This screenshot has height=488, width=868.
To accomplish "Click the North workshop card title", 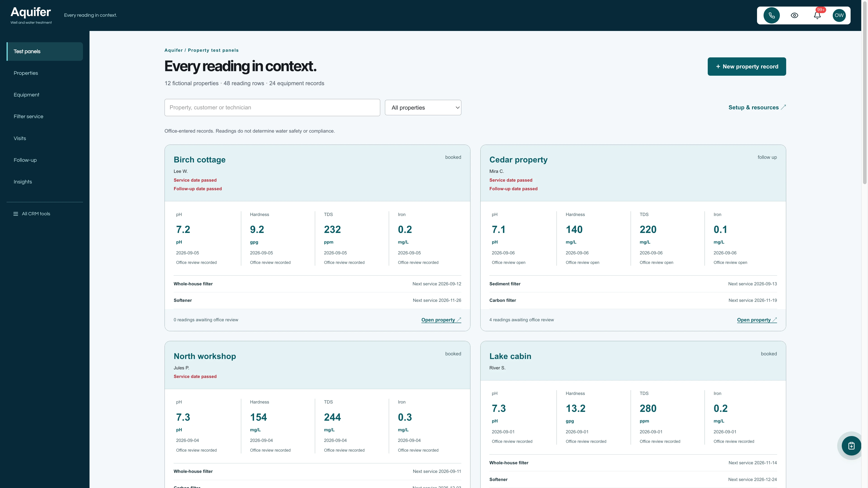I will pyautogui.click(x=205, y=356).
